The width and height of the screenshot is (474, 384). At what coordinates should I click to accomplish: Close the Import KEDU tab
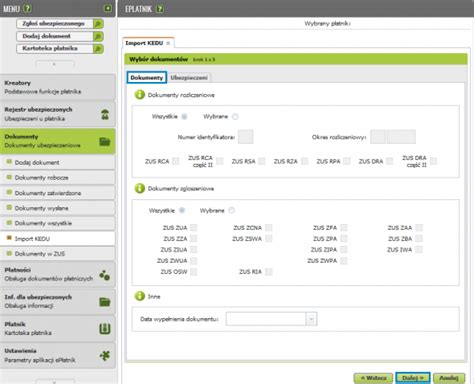click(168, 43)
